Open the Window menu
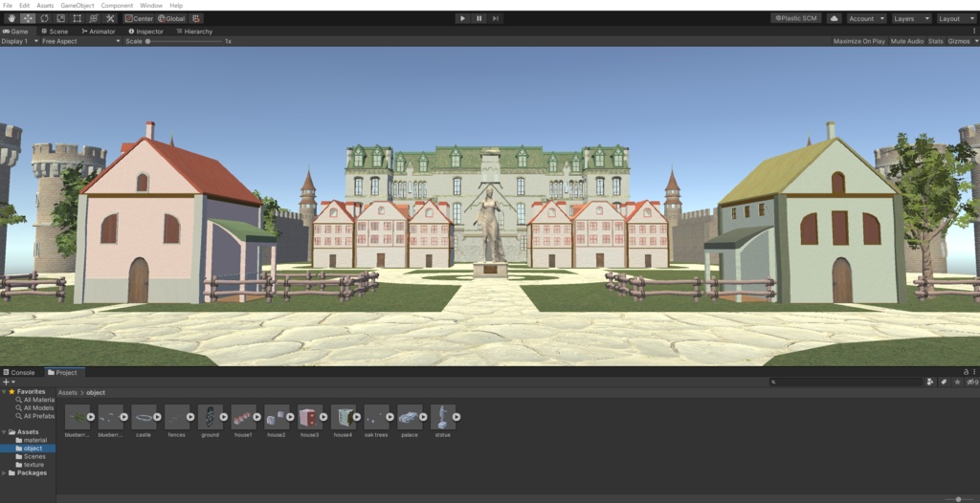The image size is (980, 503). (x=151, y=5)
